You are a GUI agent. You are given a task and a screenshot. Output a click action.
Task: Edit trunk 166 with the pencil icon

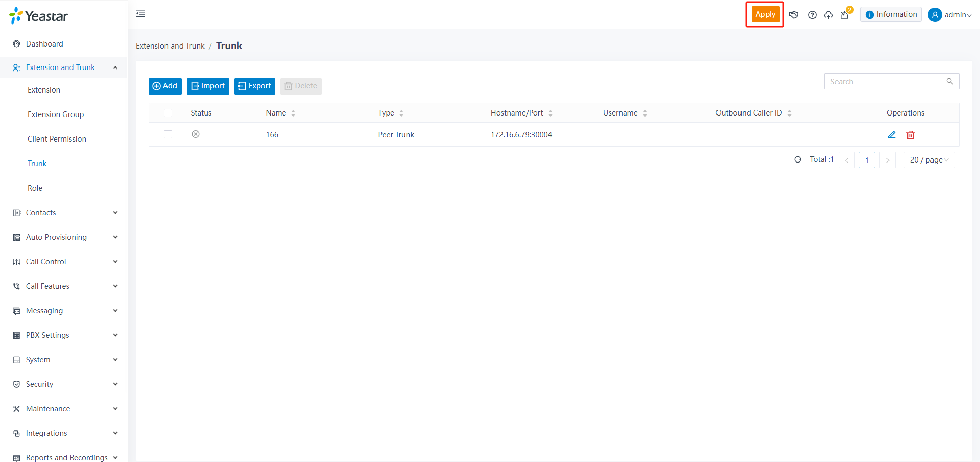[x=892, y=135]
